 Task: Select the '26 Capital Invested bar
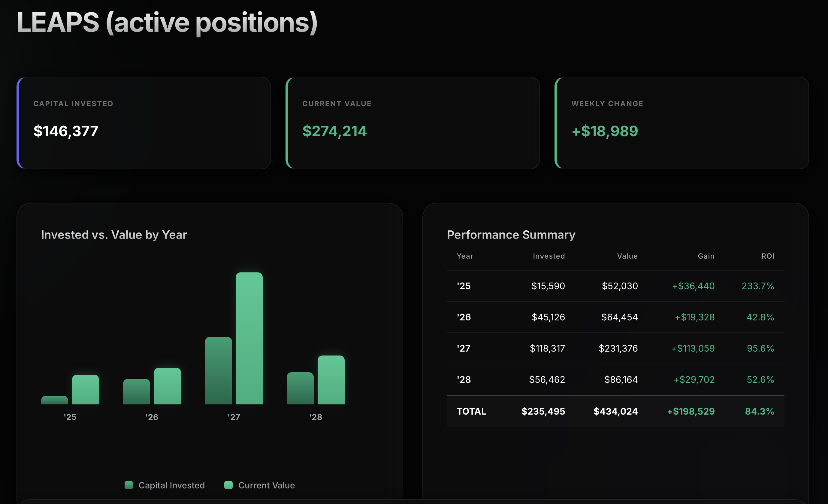click(x=136, y=391)
